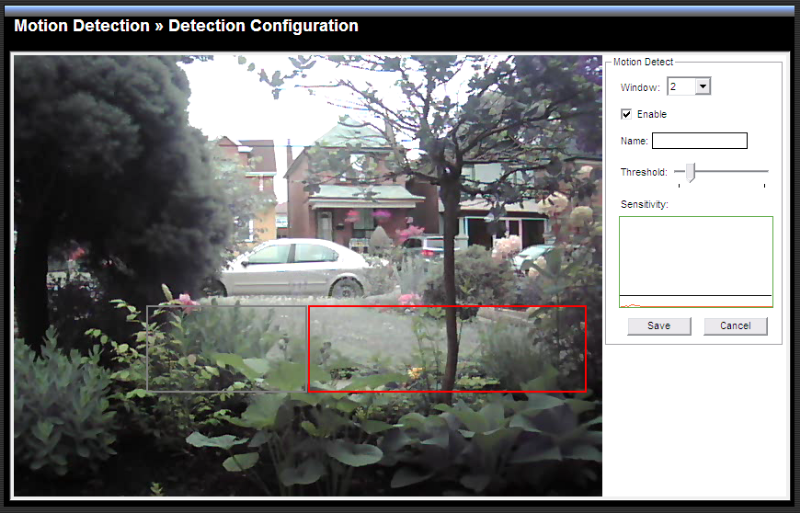This screenshot has height=513, width=800.
Task: Click the Name input field
Action: pyautogui.click(x=699, y=141)
